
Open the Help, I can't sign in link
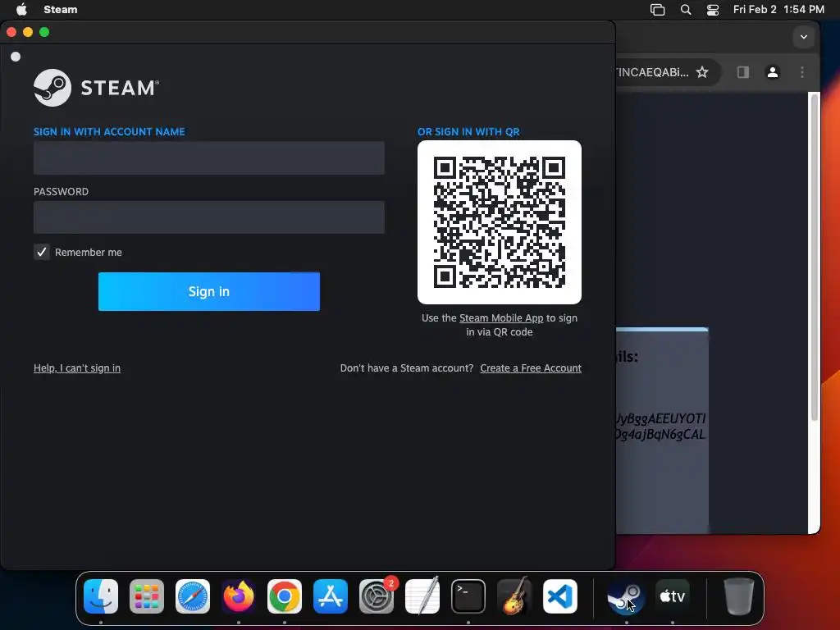tap(77, 368)
